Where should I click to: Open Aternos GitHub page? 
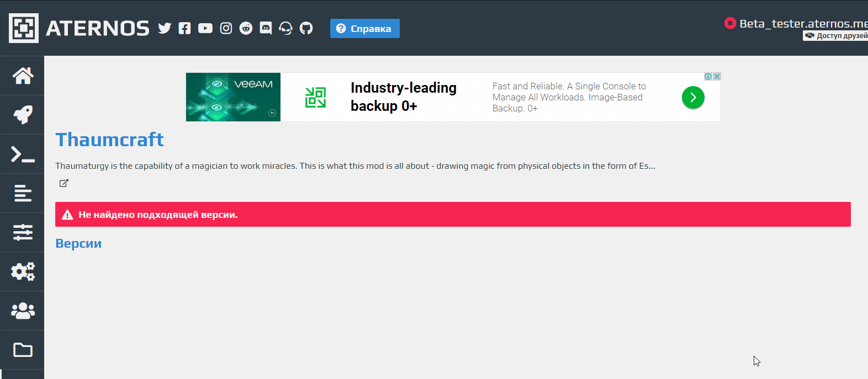pyautogui.click(x=306, y=28)
